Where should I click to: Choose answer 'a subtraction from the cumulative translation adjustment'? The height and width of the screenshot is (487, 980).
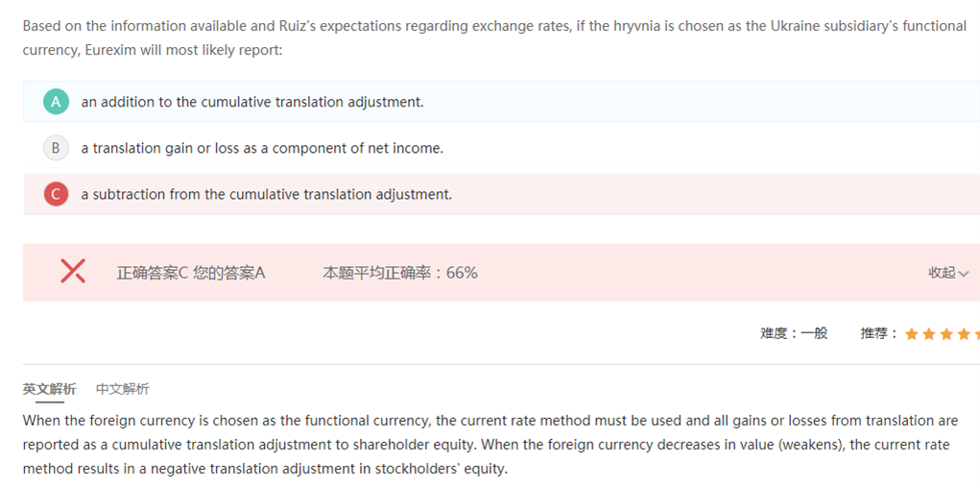point(266,194)
